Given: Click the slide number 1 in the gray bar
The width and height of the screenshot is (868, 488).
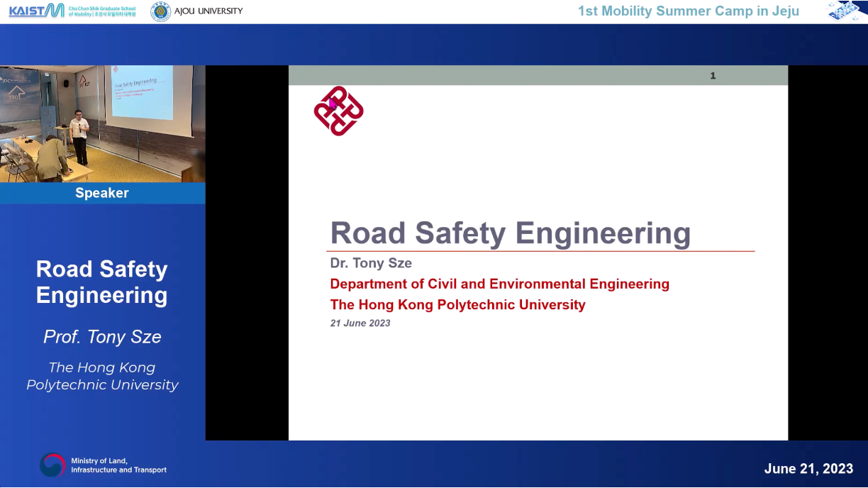Looking at the screenshot, I should (x=713, y=76).
